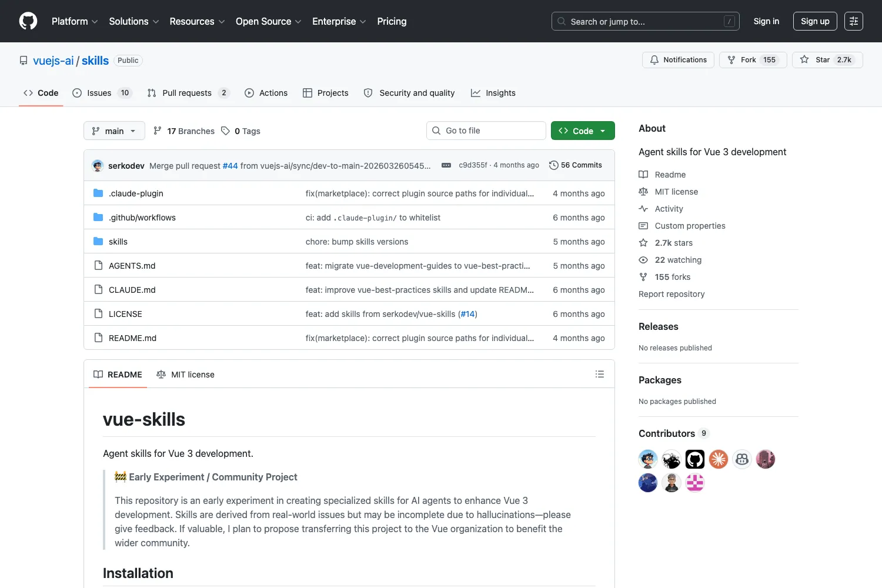The image size is (882, 588).
Task: Open the serkodev author link
Action: [x=126, y=166]
